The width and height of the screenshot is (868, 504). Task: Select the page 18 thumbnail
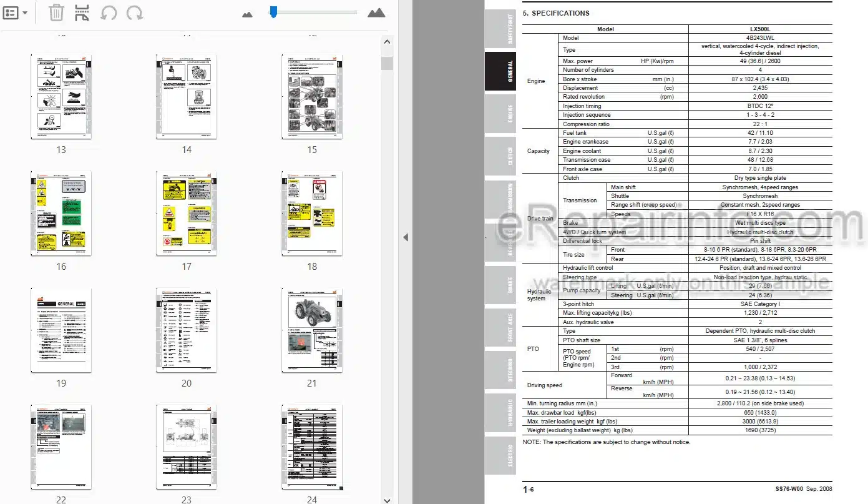[312, 213]
